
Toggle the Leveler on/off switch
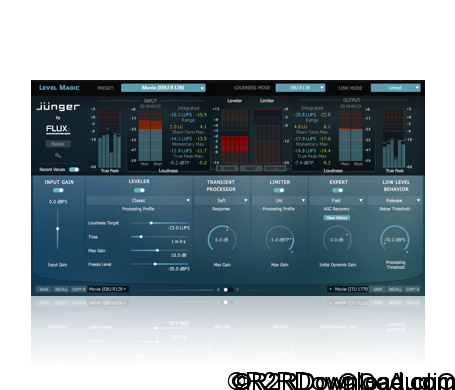(x=139, y=190)
